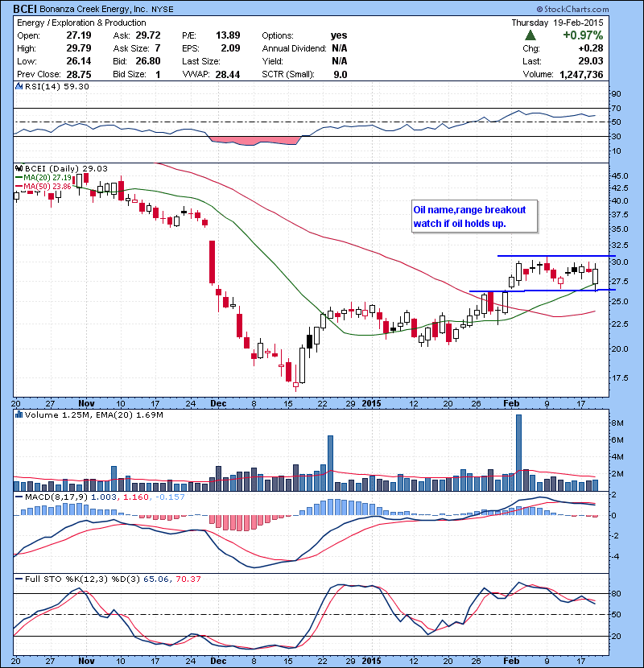Click the Volume 1.25M, EMA(20) 1.69M label
Viewport: 644px width, 668px height.
(x=93, y=414)
